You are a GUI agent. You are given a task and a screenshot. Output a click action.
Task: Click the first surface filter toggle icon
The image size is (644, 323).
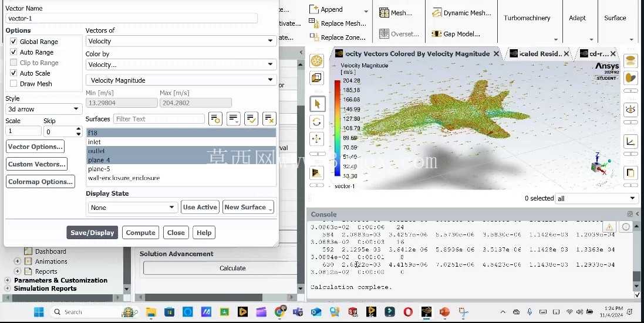tap(215, 119)
